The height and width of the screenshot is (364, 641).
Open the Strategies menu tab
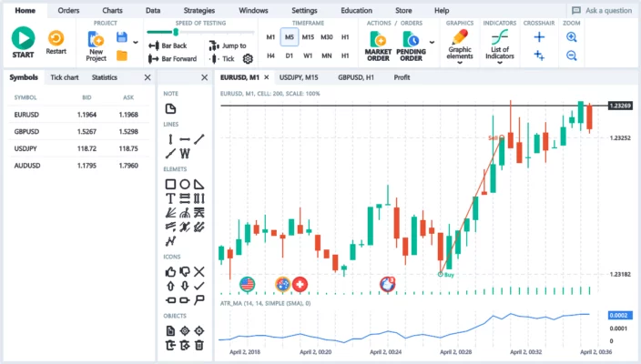pos(199,11)
